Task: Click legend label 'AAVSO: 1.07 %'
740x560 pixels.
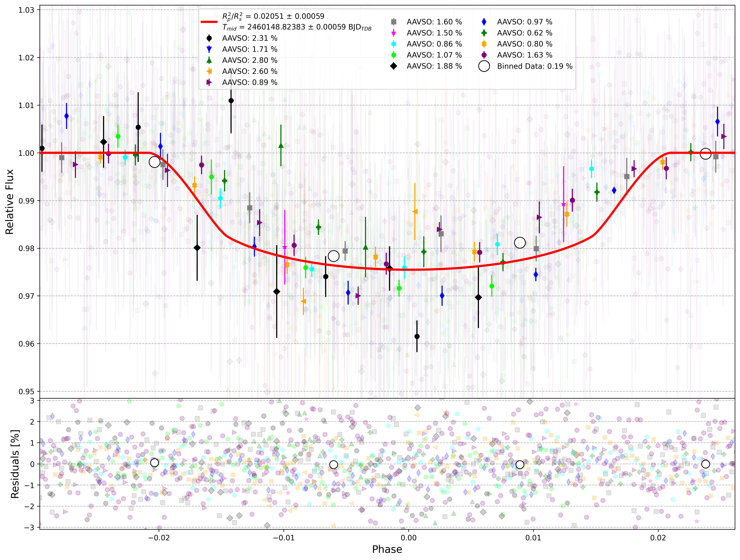Action: 434,55
